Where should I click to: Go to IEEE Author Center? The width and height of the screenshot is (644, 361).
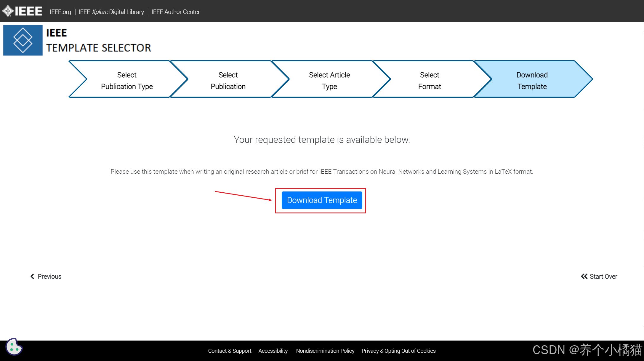[x=175, y=12]
